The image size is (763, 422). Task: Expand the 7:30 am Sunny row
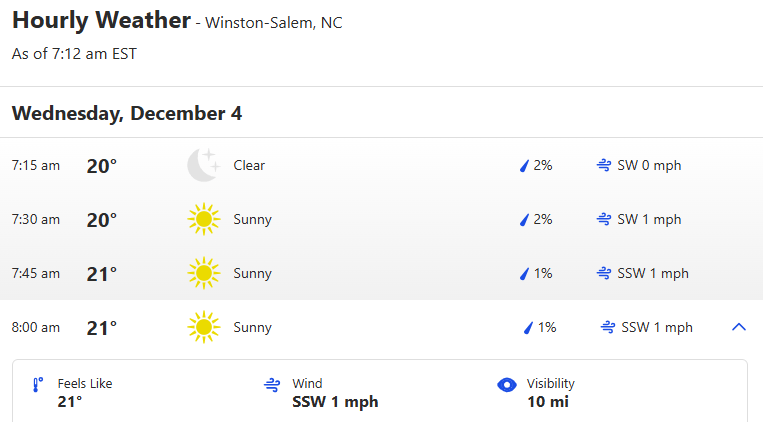[x=380, y=219]
